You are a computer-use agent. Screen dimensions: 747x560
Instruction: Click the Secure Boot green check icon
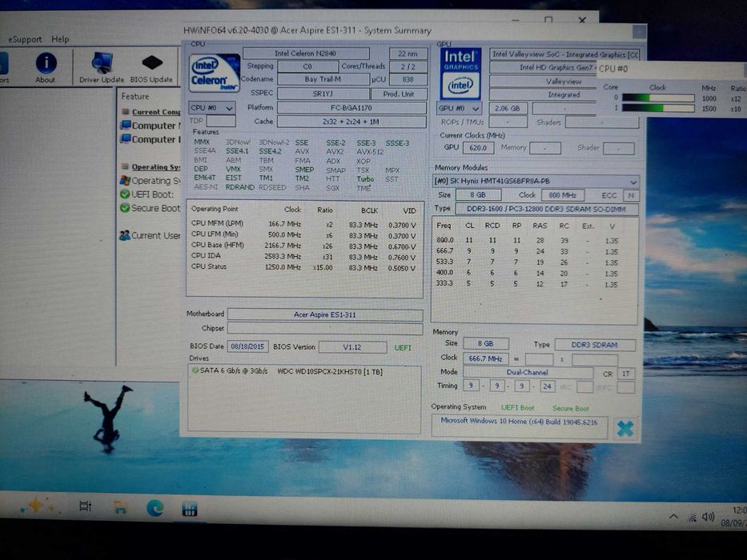click(x=125, y=208)
